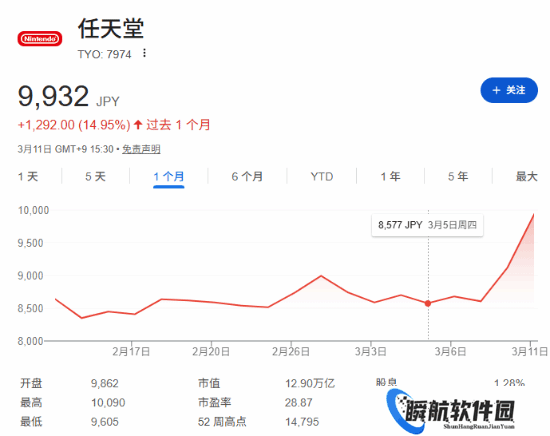Image resolution: width=550 pixels, height=436 pixels.
Task: Click the 最高 label
Action: click(x=31, y=402)
